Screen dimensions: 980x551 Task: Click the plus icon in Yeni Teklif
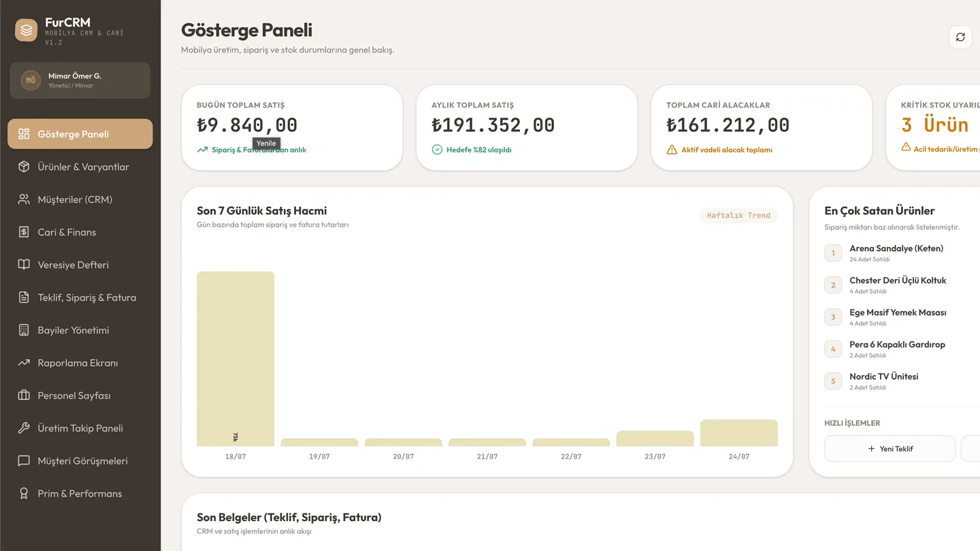pos(871,449)
